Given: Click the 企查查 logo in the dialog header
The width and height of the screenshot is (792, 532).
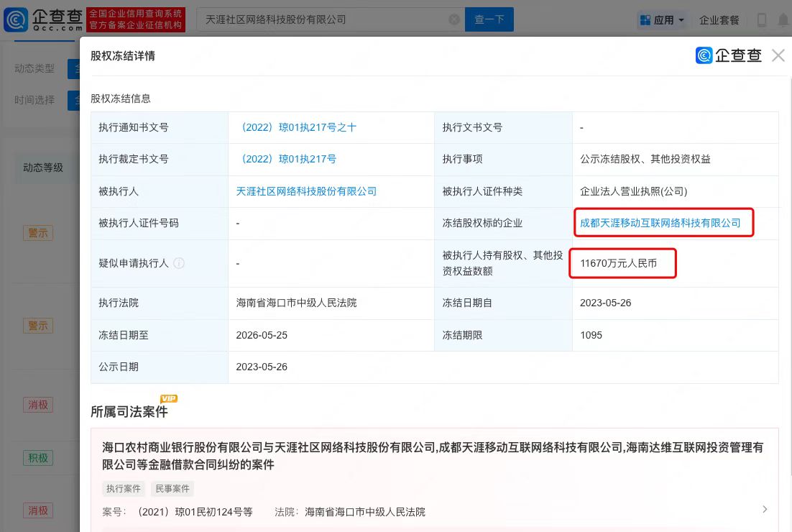Looking at the screenshot, I should pos(728,55).
